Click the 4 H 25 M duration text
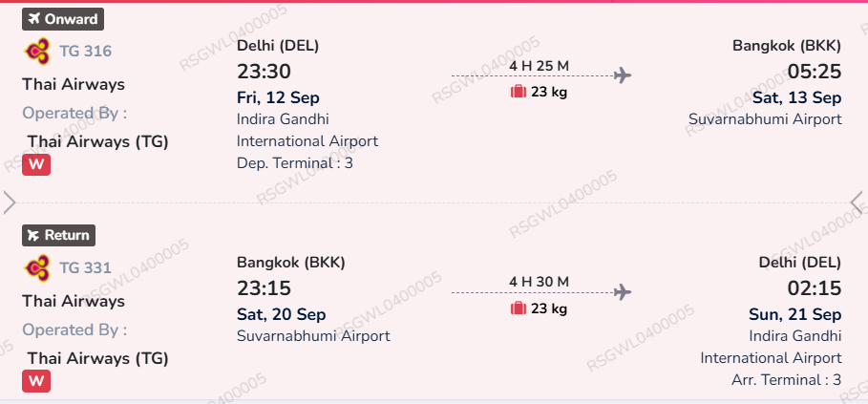 540,65
